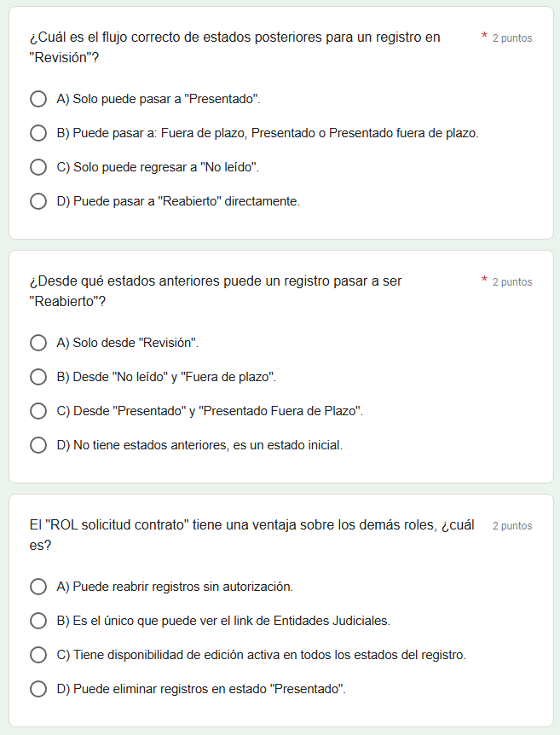Select D) Puede eliminar registros en "Presentado"
The width and height of the screenshot is (560, 735).
[38, 689]
